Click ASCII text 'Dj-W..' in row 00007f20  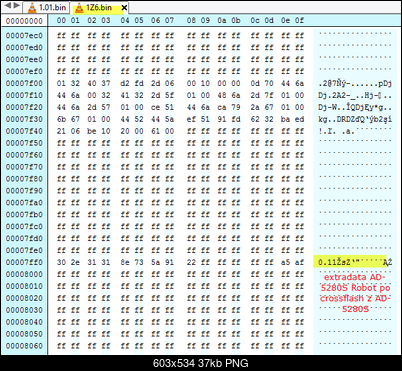coord(332,107)
